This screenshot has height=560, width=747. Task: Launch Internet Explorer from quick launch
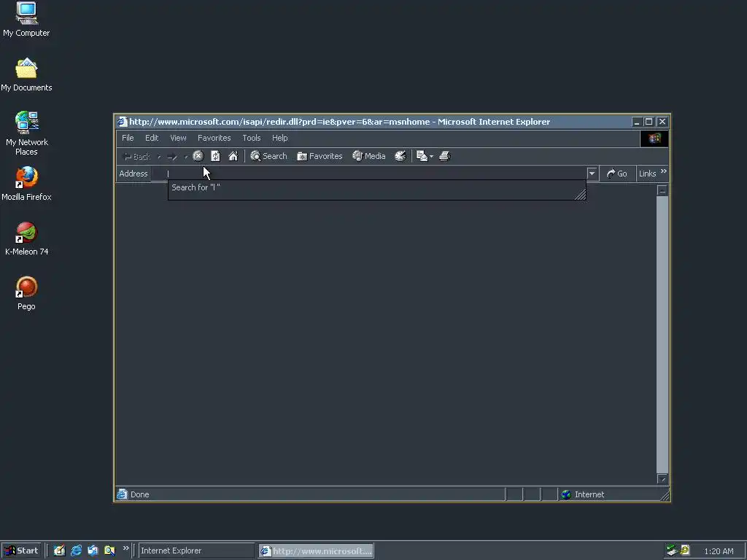point(76,551)
